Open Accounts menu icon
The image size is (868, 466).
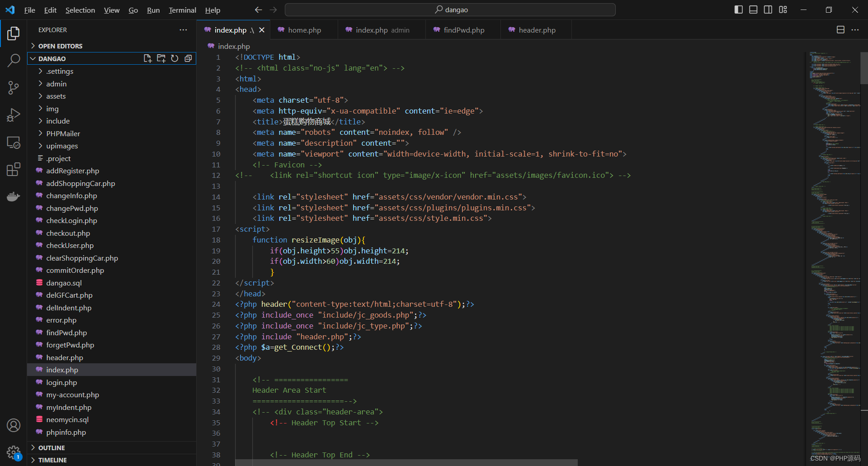point(14,425)
